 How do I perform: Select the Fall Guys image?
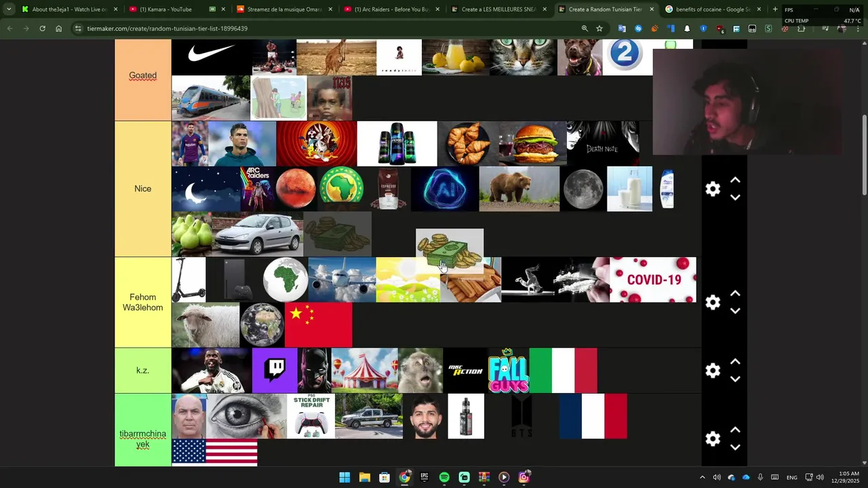(509, 371)
